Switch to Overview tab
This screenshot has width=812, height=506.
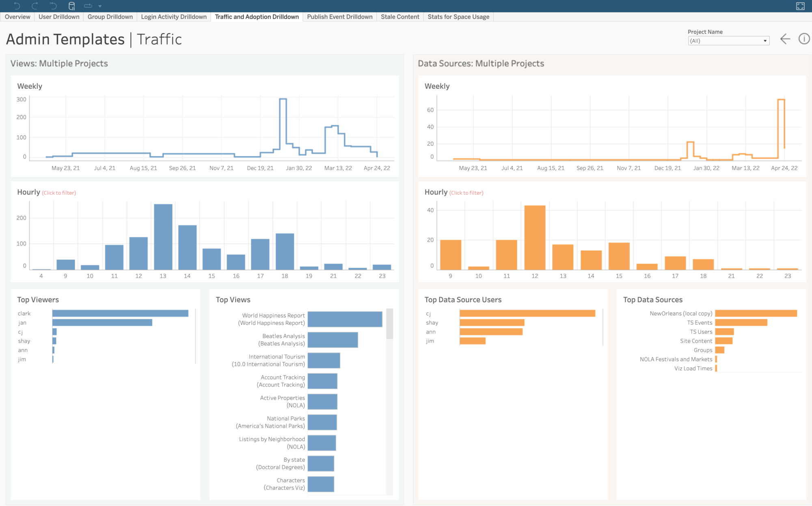point(17,16)
